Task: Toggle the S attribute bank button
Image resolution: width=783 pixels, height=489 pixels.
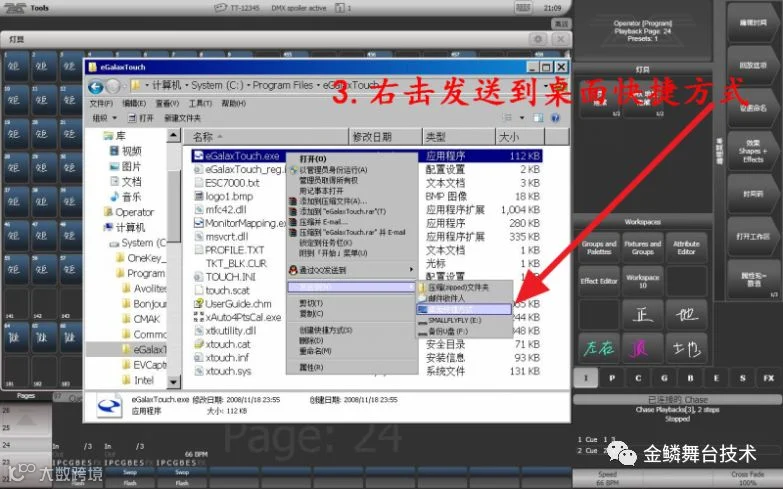Action: [x=743, y=378]
